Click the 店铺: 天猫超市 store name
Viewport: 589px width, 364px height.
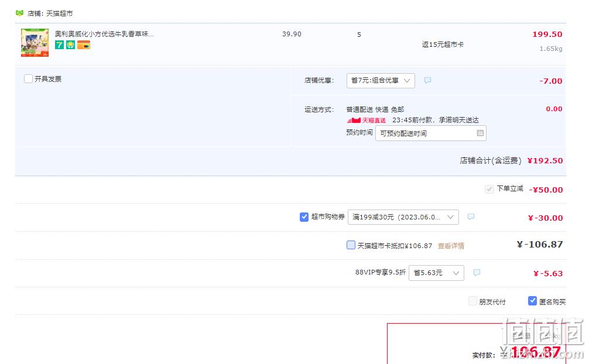(50, 13)
